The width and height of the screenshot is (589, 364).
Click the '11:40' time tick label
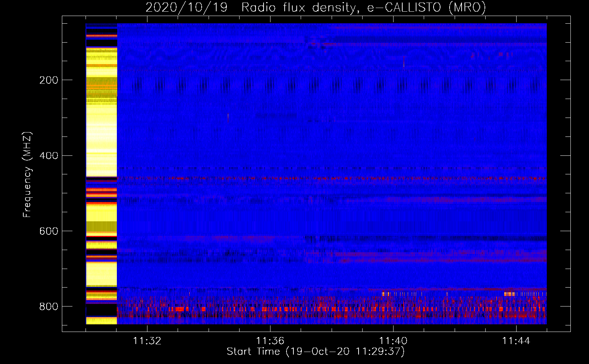(393, 341)
